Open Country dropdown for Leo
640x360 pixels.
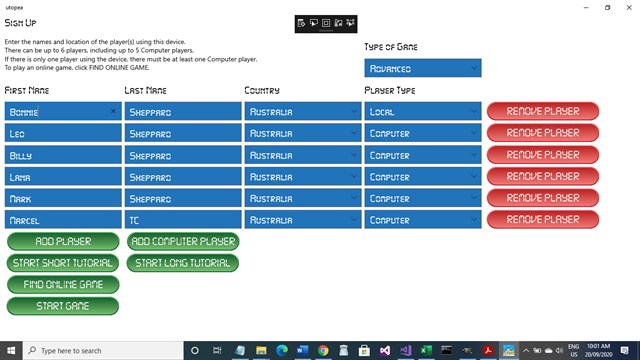(303, 133)
